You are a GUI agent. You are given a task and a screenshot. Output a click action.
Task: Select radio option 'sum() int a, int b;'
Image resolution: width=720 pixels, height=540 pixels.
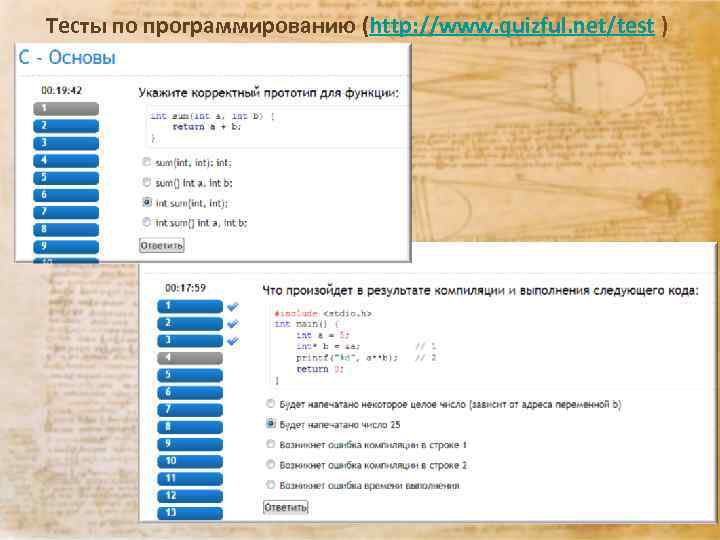point(146,182)
